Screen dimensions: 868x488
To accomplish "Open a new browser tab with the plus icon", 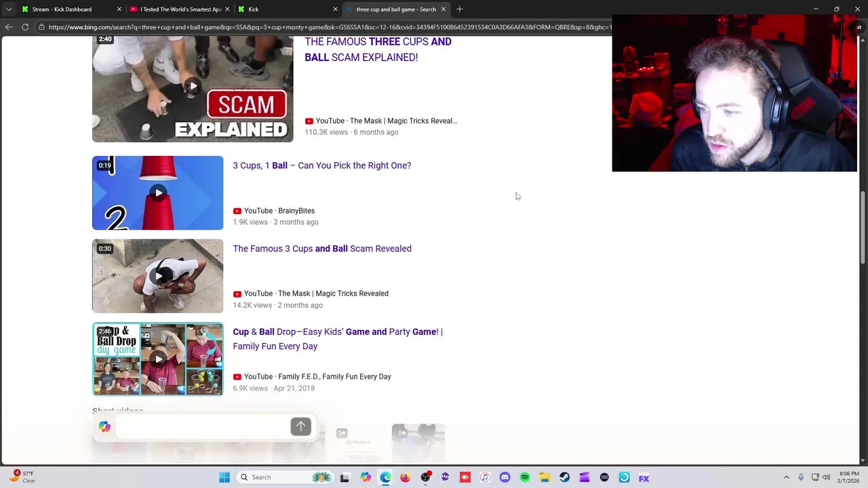I will (460, 9).
